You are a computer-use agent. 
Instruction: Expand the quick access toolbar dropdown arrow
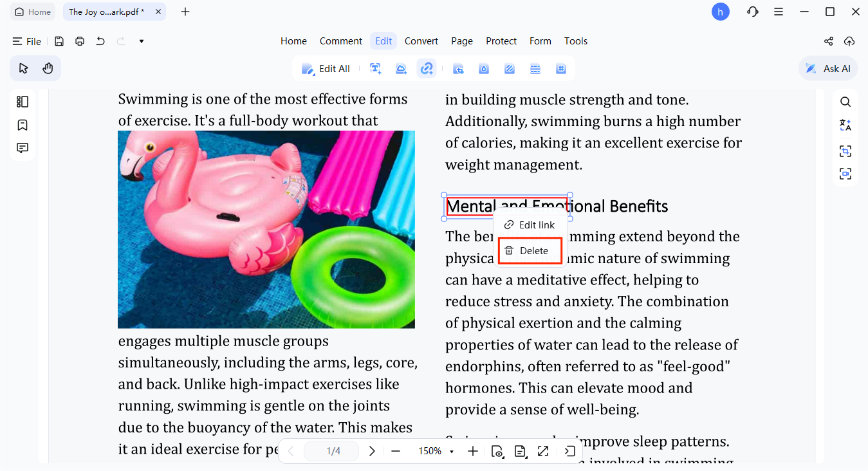(142, 41)
